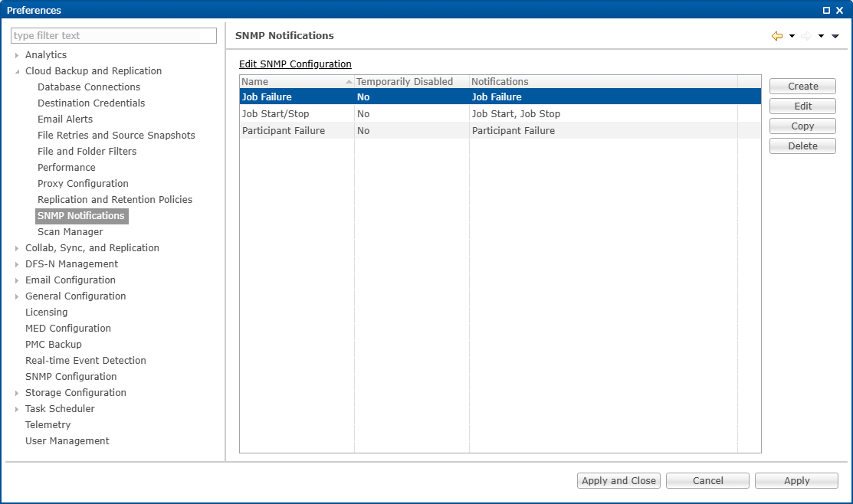Open Proxy Configuration page

pos(84,183)
